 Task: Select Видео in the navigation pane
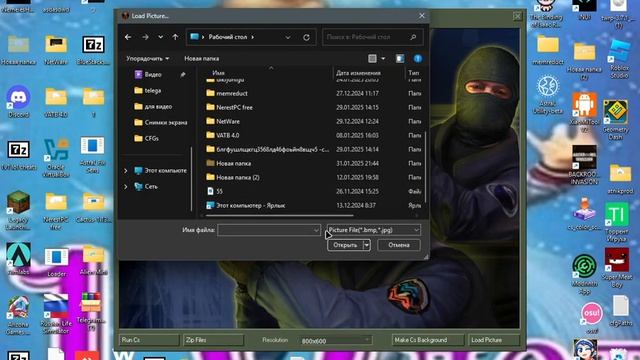pos(153,74)
